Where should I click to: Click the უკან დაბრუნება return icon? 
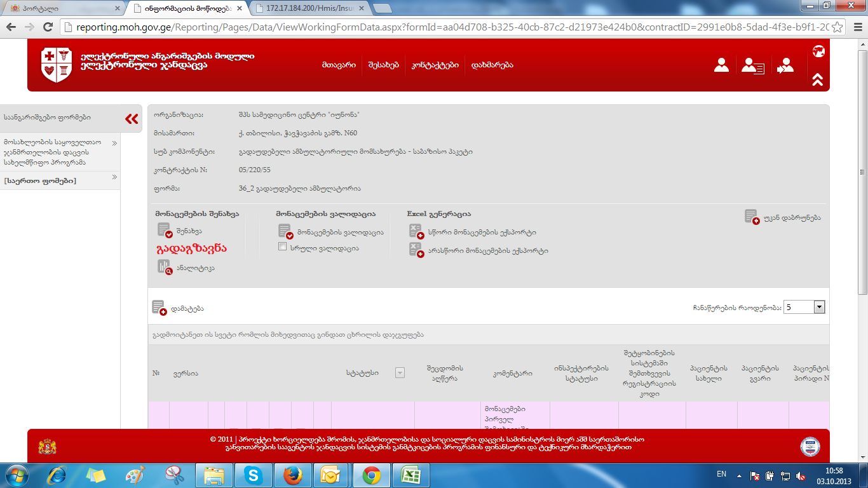(x=752, y=217)
